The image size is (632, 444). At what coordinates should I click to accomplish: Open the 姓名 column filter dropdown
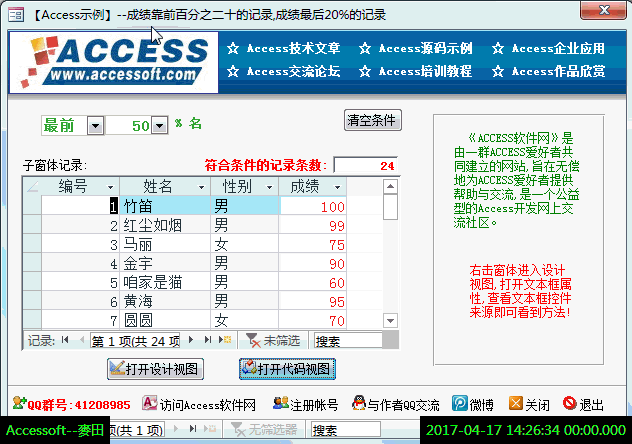pyautogui.click(x=201, y=187)
